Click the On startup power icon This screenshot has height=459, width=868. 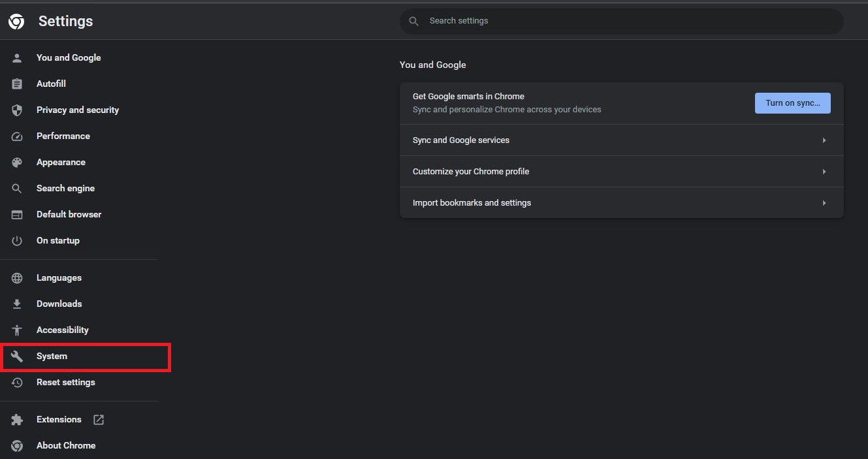(17, 240)
